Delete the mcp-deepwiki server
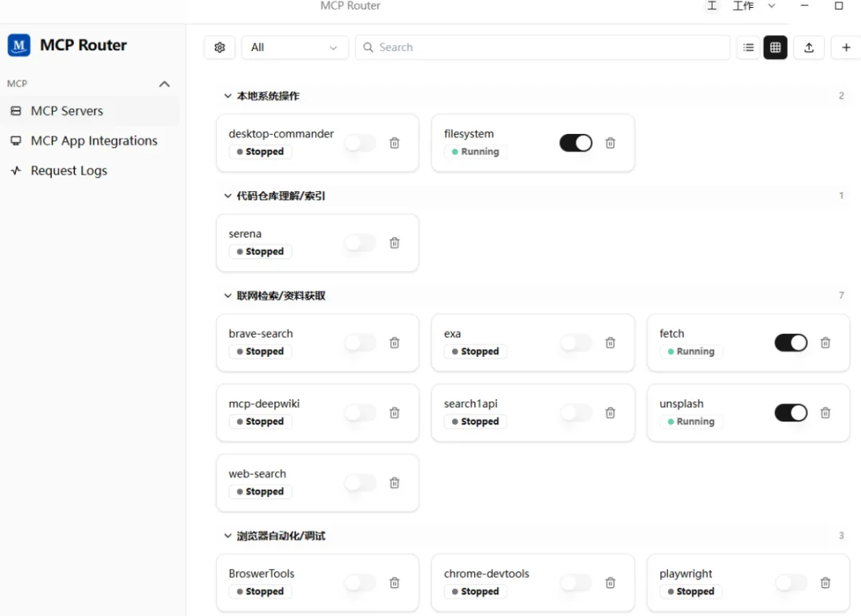The height and width of the screenshot is (616, 861). [x=395, y=413]
